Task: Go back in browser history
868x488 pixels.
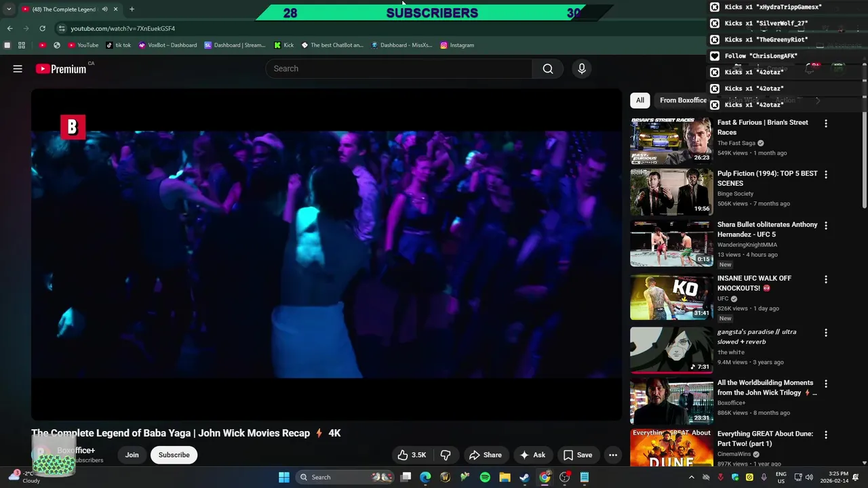Action: pyautogui.click(x=9, y=28)
